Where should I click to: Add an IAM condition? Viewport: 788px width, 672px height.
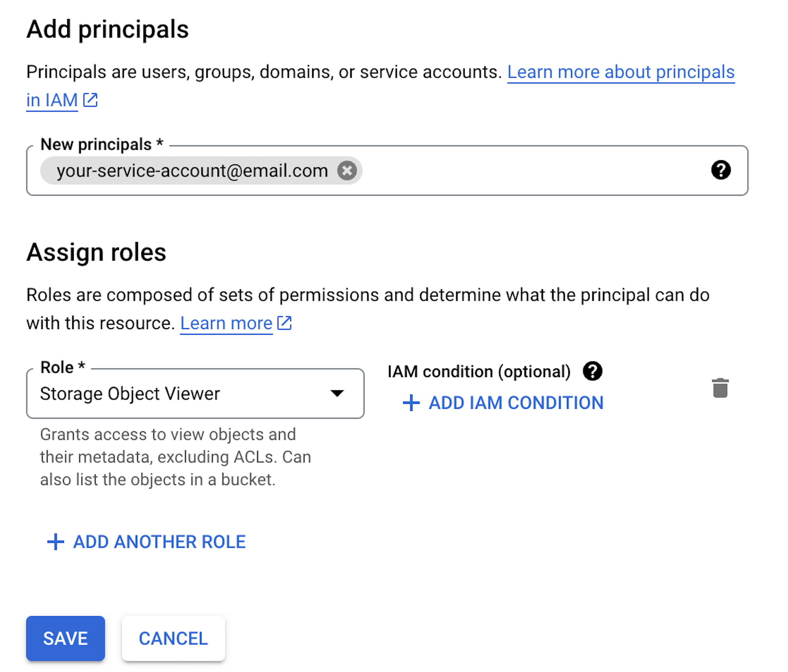(x=503, y=403)
